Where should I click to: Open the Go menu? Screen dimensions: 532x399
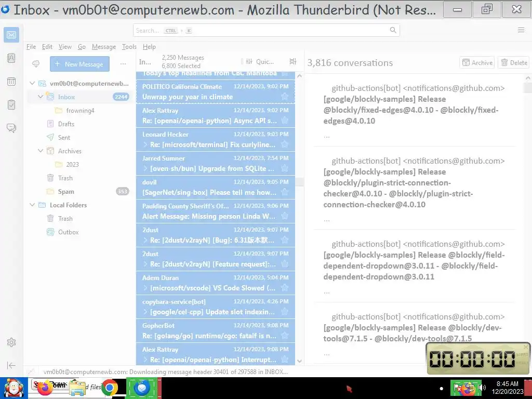[x=82, y=47]
